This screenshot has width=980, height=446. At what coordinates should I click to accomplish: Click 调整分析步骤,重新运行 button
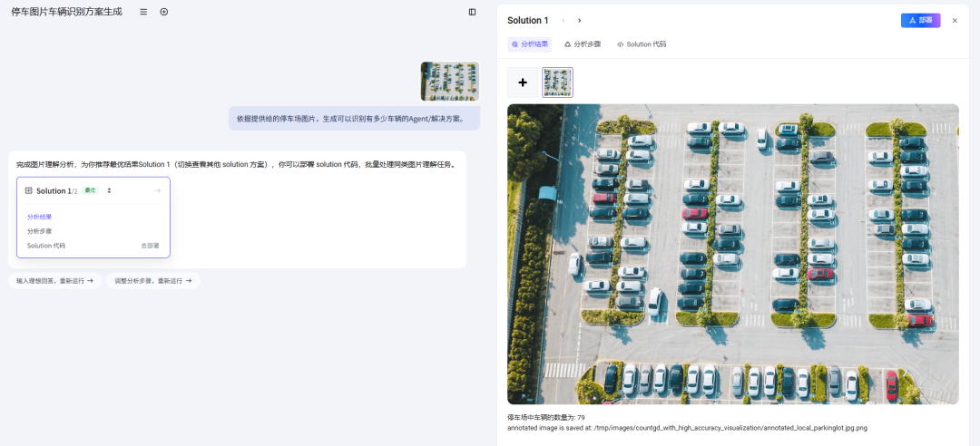click(153, 280)
